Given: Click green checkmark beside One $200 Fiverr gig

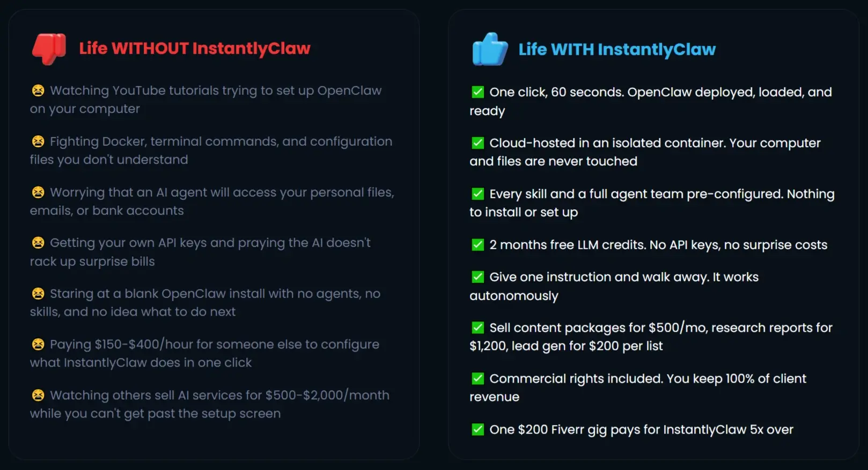Looking at the screenshot, I should (x=477, y=430).
